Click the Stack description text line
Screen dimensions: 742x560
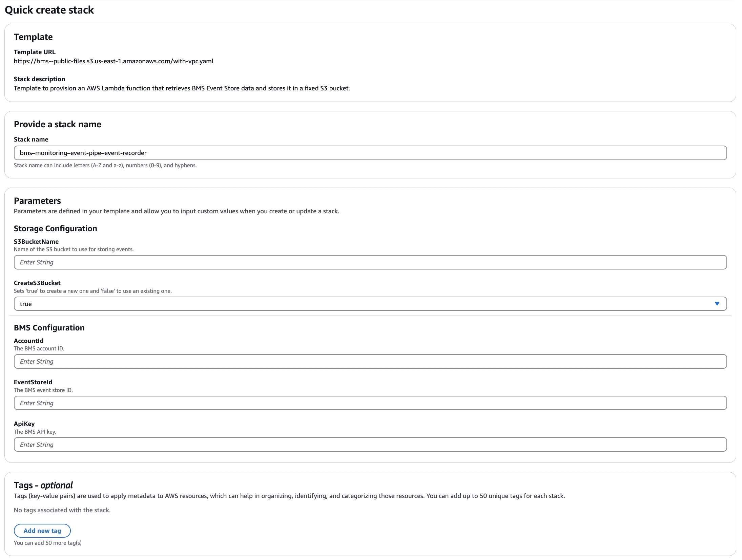182,88
